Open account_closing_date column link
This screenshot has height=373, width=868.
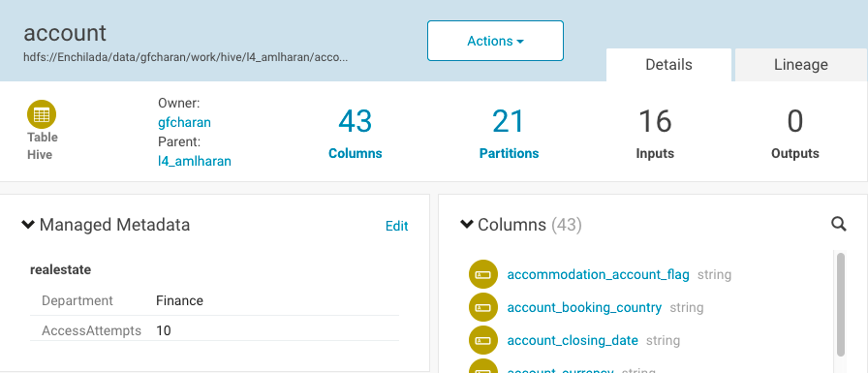pyautogui.click(x=573, y=340)
